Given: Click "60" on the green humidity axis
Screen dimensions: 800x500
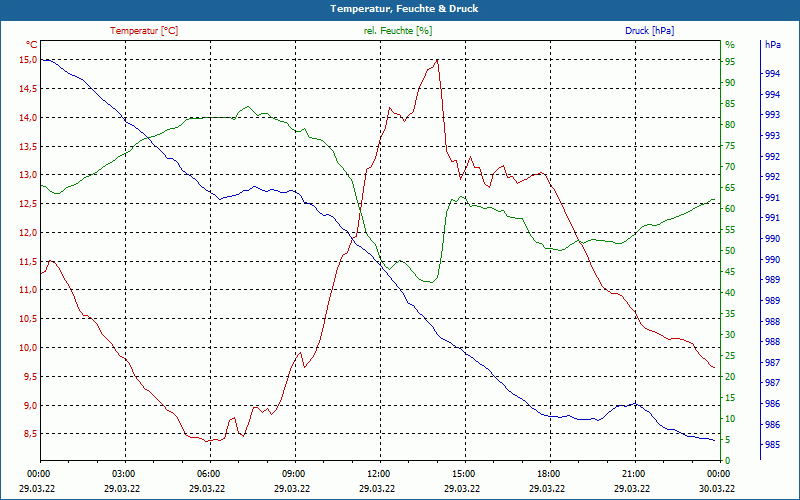Looking at the screenshot, I should [x=730, y=209].
